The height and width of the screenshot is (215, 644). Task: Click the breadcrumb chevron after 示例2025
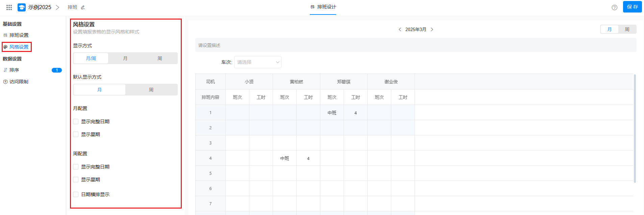tap(57, 7)
